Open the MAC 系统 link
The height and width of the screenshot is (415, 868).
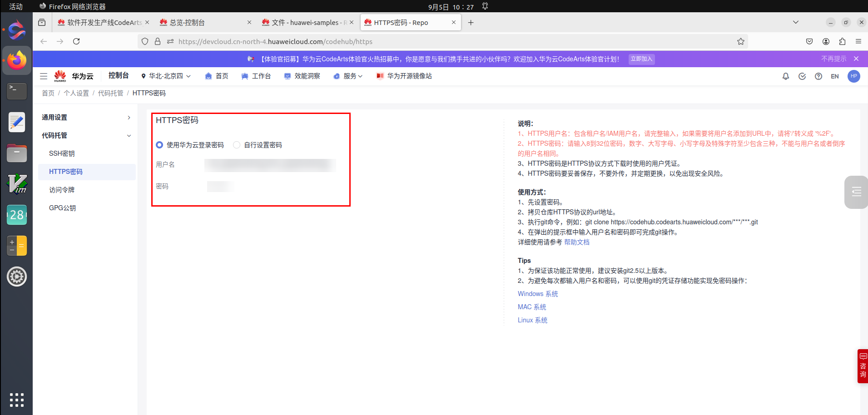coord(532,307)
